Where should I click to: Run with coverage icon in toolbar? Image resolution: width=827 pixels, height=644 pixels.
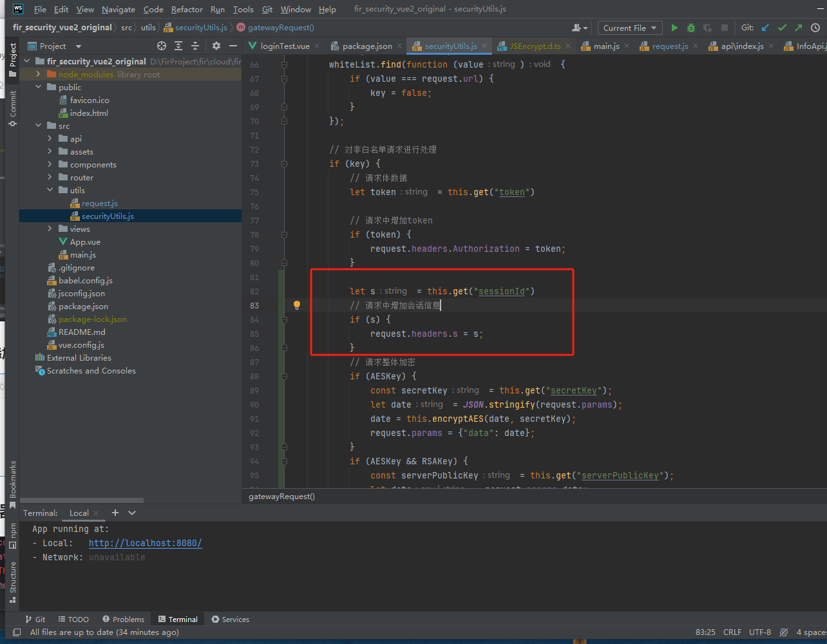coord(708,28)
